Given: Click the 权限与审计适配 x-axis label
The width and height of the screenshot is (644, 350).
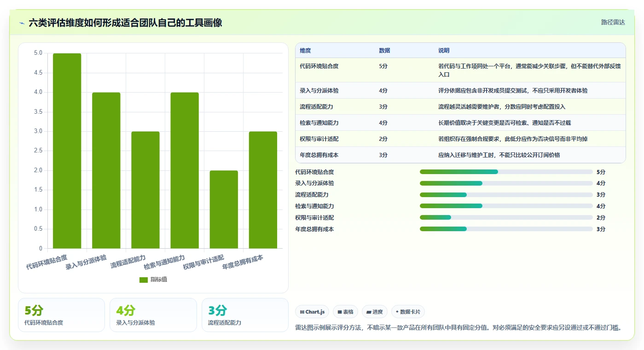Looking at the screenshot, I should coord(203,262).
